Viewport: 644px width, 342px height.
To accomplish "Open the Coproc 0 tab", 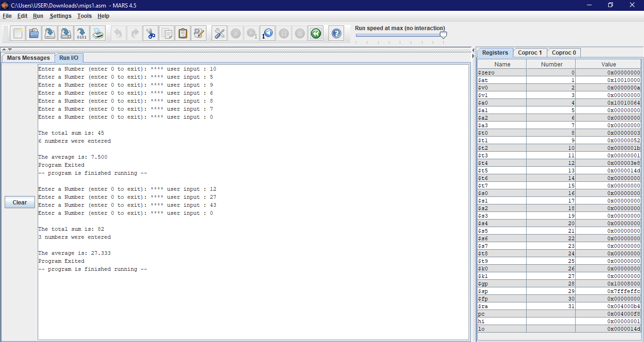I will click(564, 53).
